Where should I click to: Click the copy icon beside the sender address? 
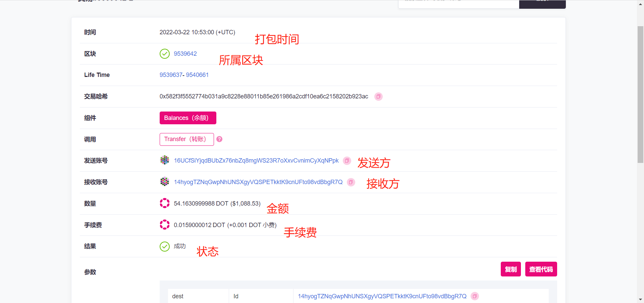(x=347, y=161)
